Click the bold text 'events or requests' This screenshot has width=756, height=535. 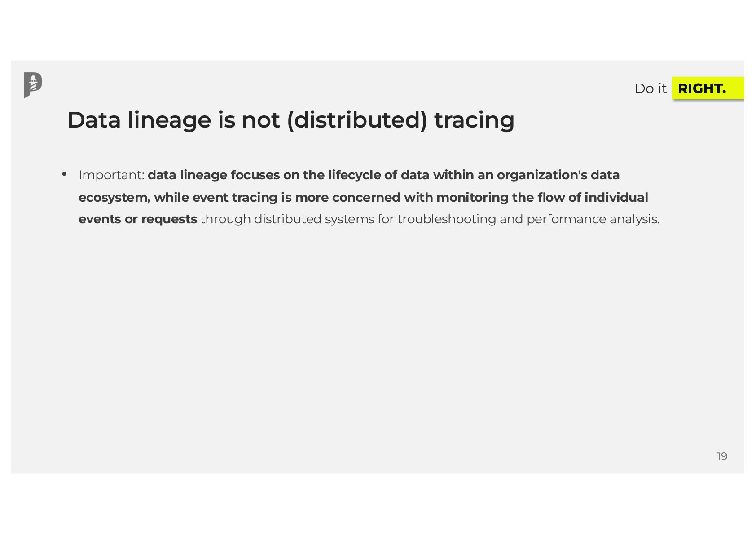[x=138, y=219]
